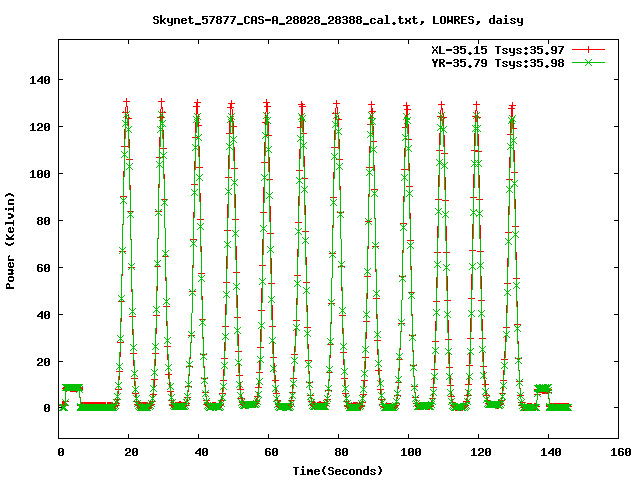Click the y-axis tick label 140
Viewport: 640px width, 480px height.
[40, 80]
